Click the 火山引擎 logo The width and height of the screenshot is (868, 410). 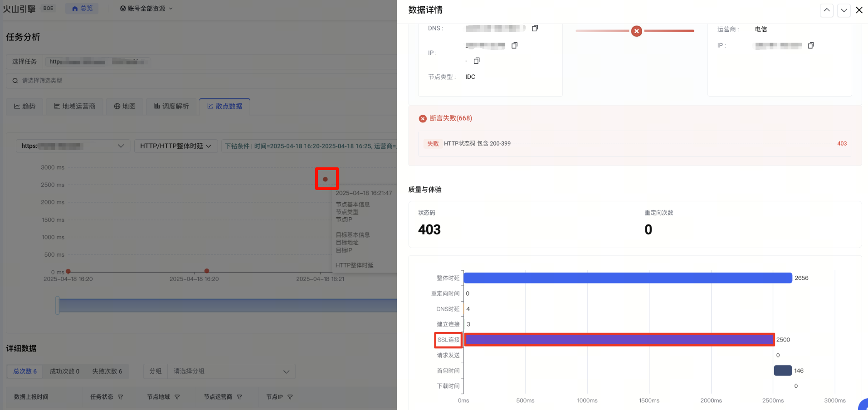19,9
